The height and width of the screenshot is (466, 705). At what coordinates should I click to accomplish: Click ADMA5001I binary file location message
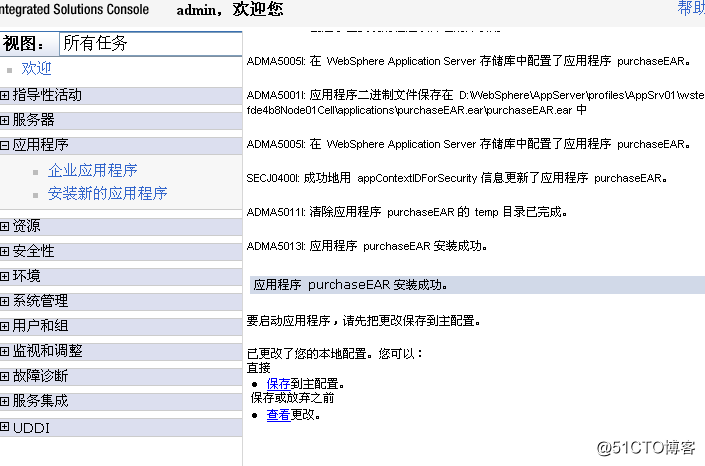476,103
